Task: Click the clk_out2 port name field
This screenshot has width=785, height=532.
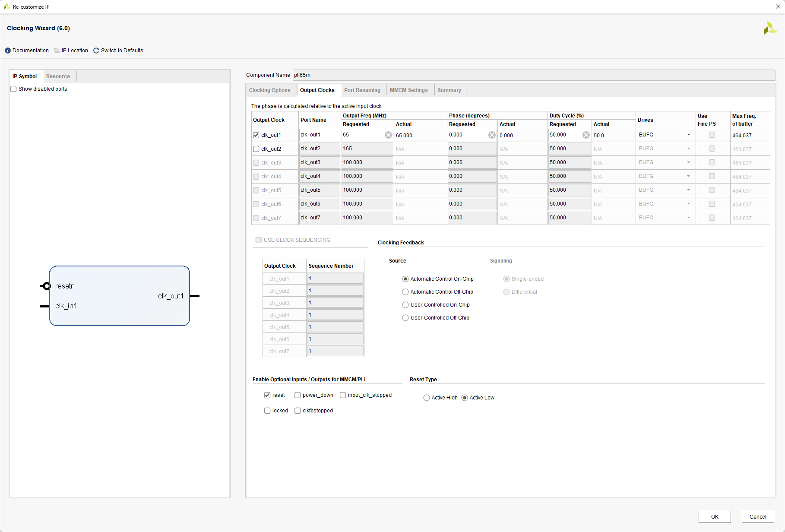Action: point(320,149)
